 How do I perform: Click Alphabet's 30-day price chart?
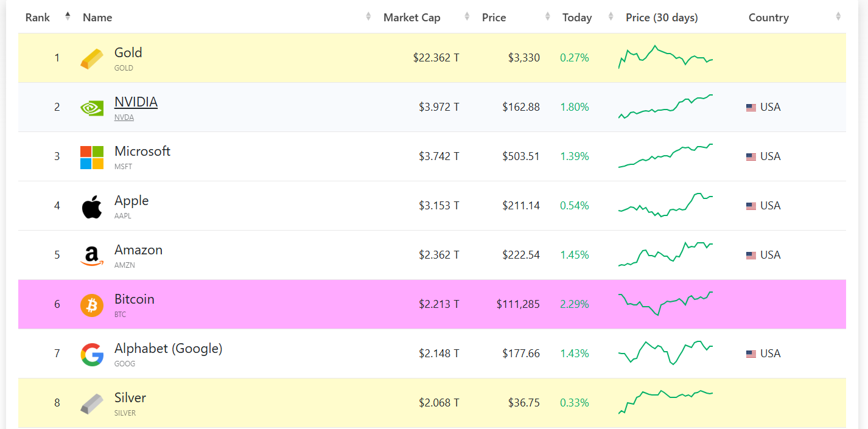665,353
